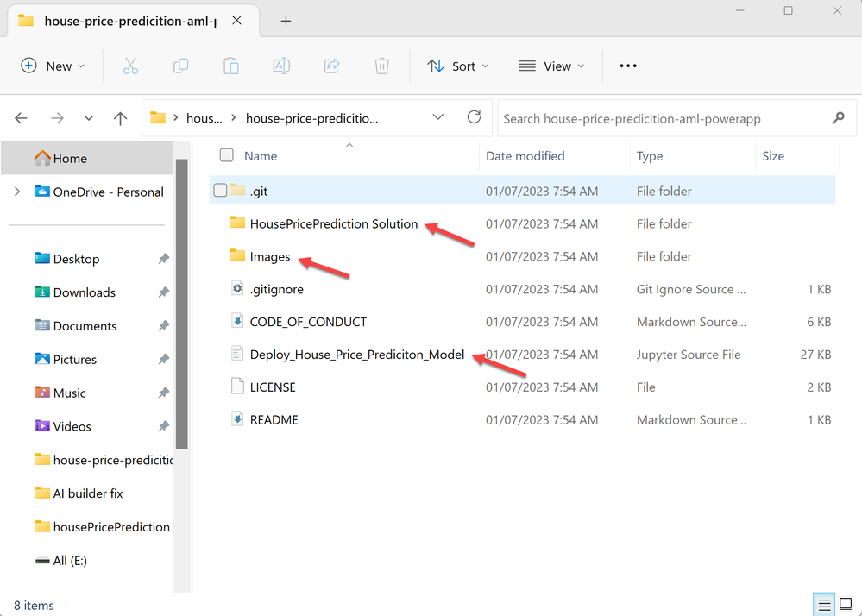Tick the select-all checkbox in header

[x=226, y=155]
